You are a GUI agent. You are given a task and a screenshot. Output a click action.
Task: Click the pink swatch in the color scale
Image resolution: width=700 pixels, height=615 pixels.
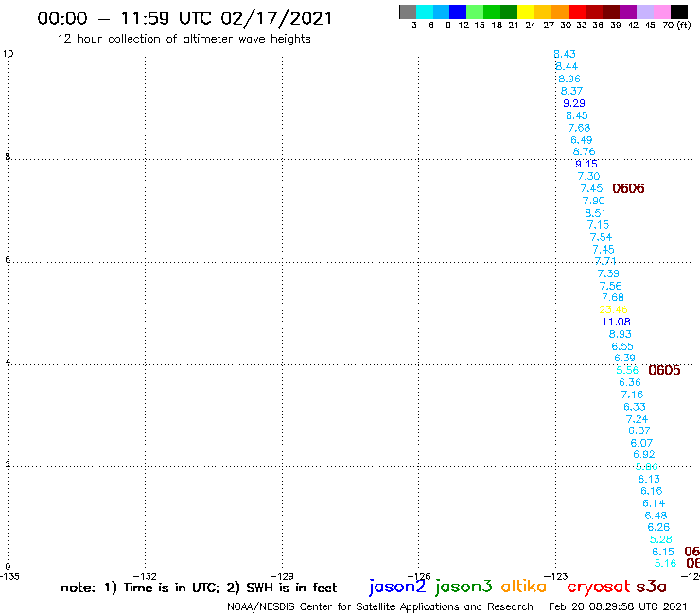click(x=662, y=11)
